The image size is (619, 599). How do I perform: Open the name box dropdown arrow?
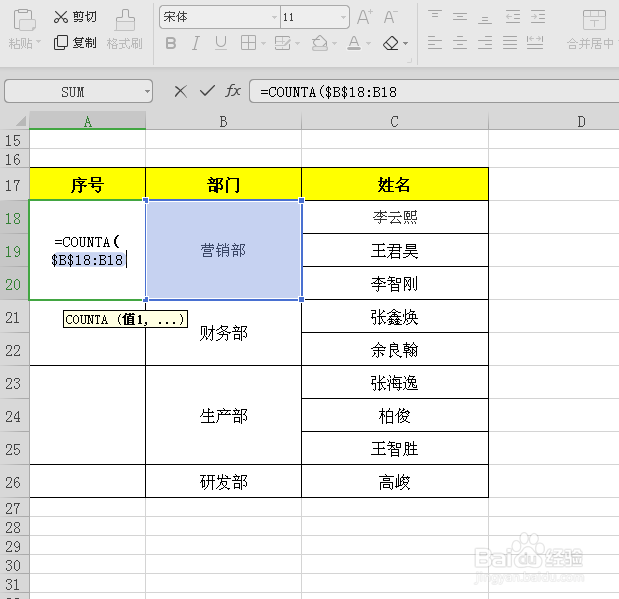[147, 92]
